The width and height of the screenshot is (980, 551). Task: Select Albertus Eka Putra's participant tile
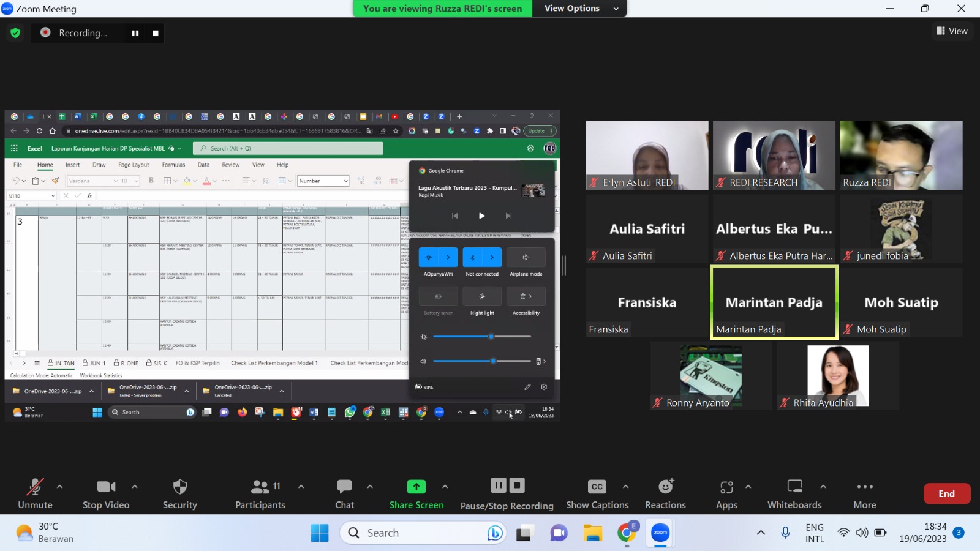[774, 229]
